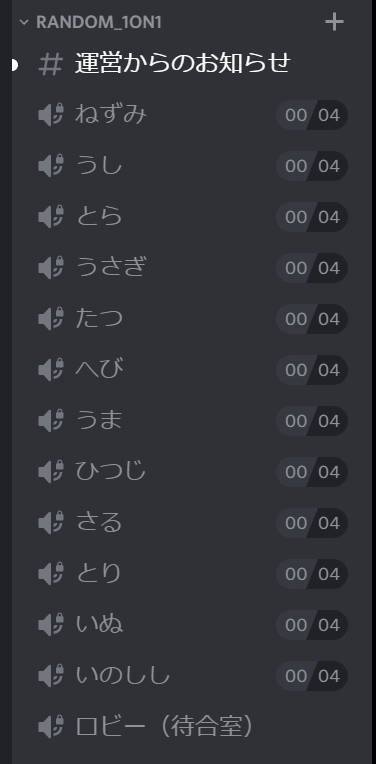
Task: Click the 00/04 user count badge on ねずみ
Action: 312,115
